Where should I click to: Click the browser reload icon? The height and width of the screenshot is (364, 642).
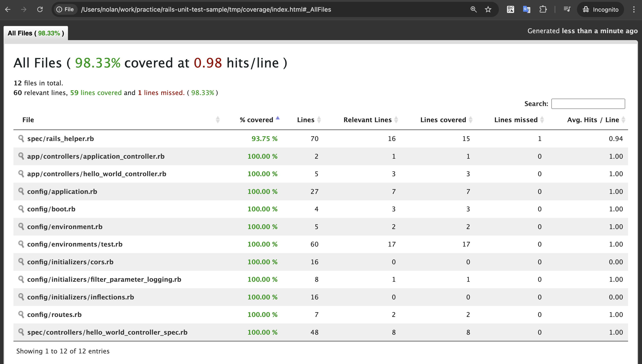(40, 9)
